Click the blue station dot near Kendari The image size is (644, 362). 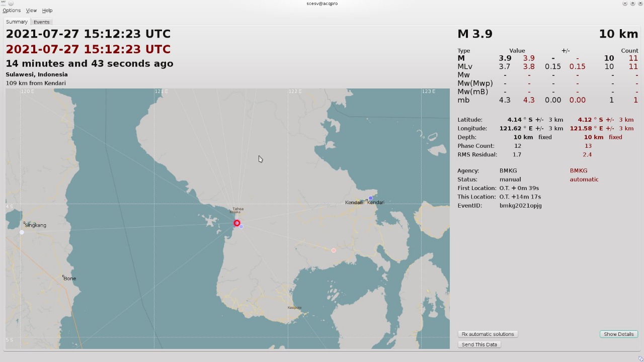(x=371, y=199)
